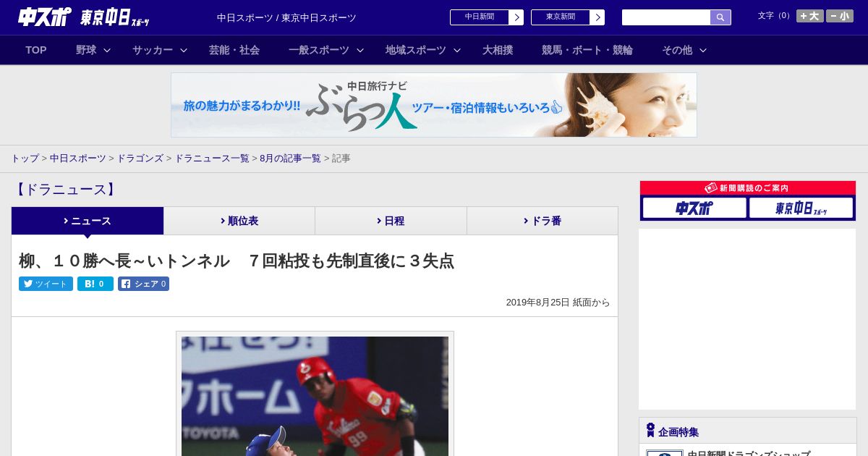Open the 一般スポーツ navigation menu
The width and height of the screenshot is (868, 456).
(x=319, y=50)
